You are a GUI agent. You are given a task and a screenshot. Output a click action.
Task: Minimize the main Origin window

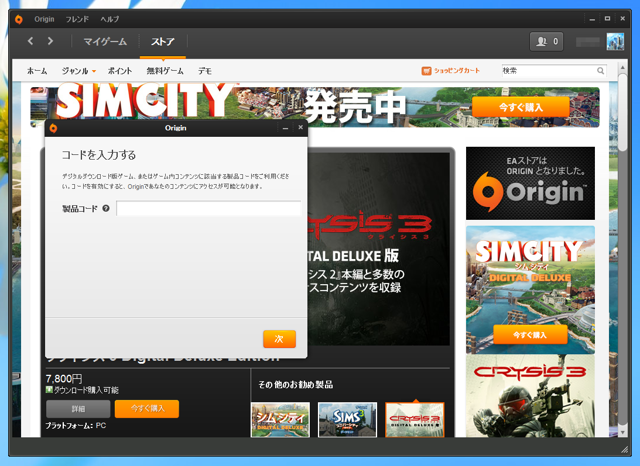592,19
